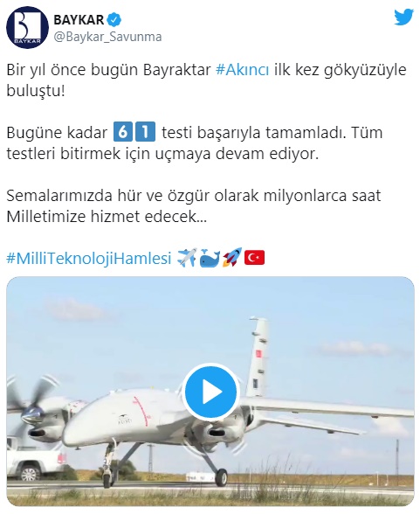Click the whale emoji
Viewport: 420px width, 514px height.
tap(210, 258)
